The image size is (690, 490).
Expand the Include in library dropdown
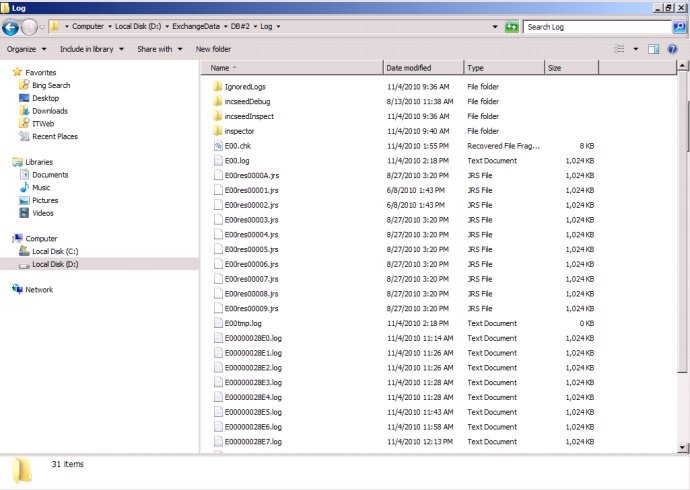[90, 48]
